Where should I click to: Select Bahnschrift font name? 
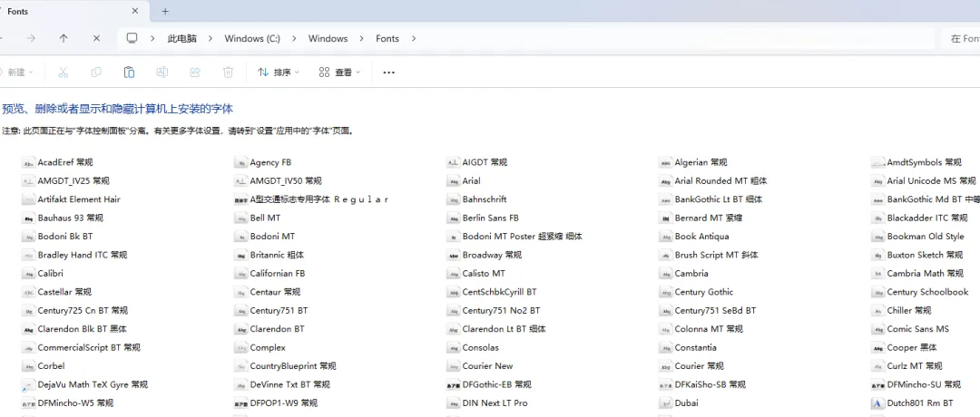coord(485,199)
